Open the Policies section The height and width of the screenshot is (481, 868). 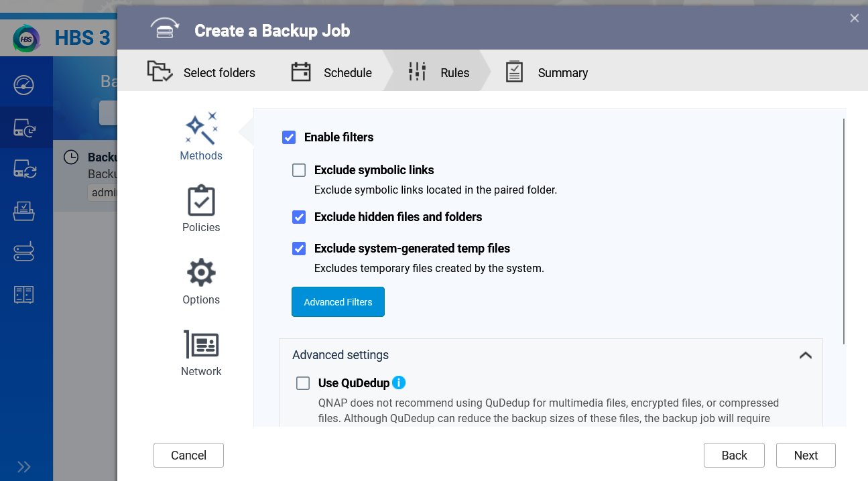201,209
